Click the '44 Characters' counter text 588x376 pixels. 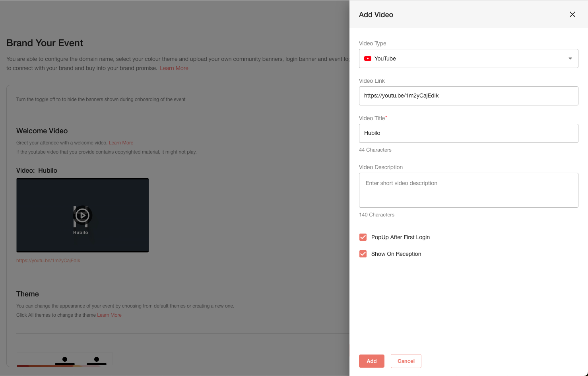[x=375, y=150]
